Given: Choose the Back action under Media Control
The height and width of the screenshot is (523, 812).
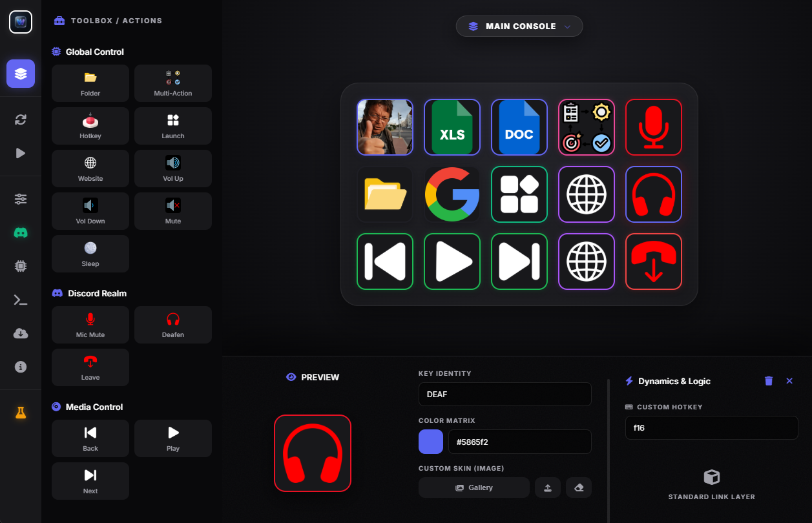Looking at the screenshot, I should point(90,438).
